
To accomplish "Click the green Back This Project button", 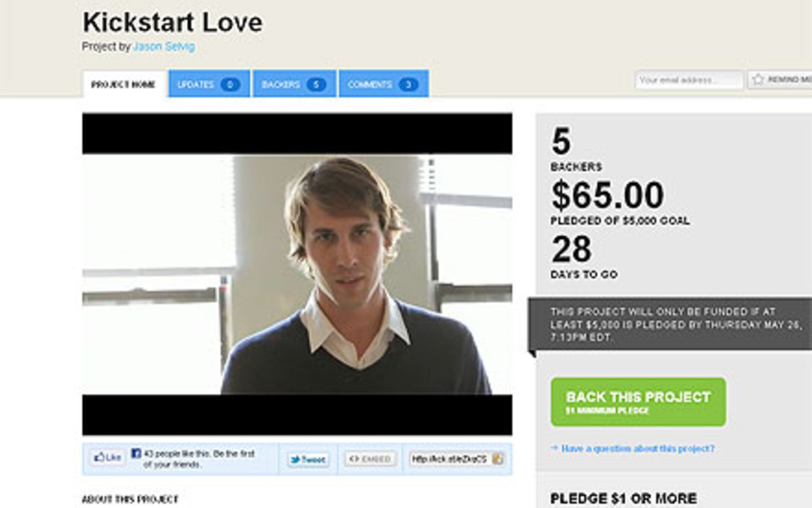I will pos(638,402).
